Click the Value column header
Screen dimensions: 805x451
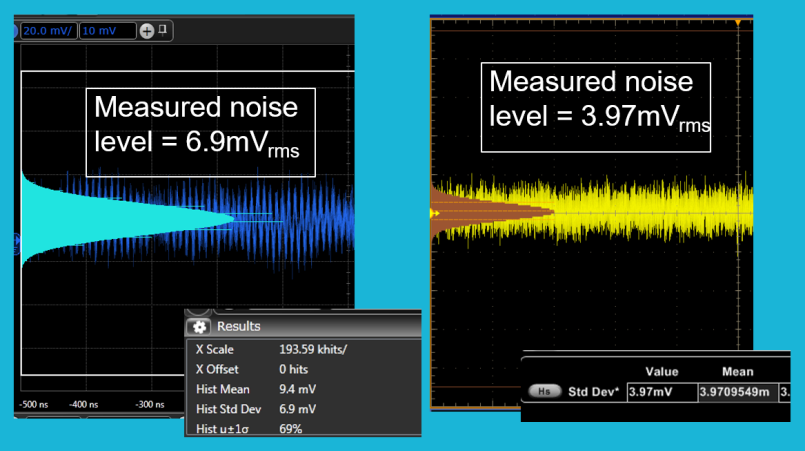[x=661, y=371]
